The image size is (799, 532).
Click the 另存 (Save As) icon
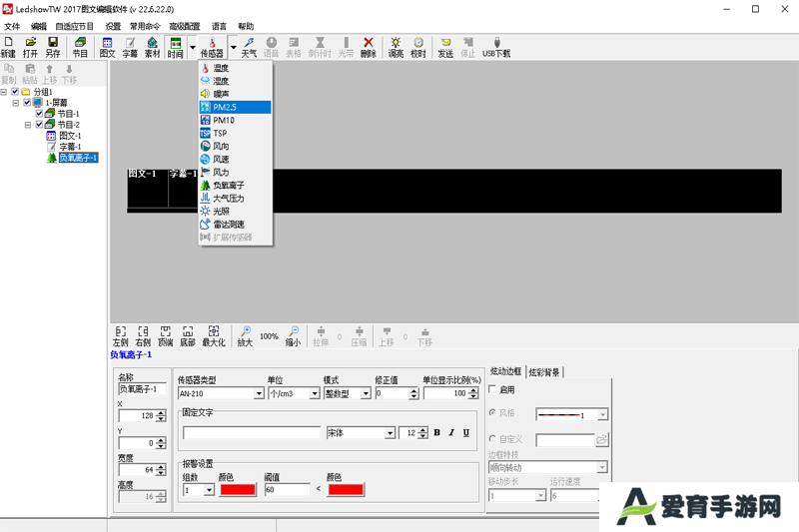point(53,47)
